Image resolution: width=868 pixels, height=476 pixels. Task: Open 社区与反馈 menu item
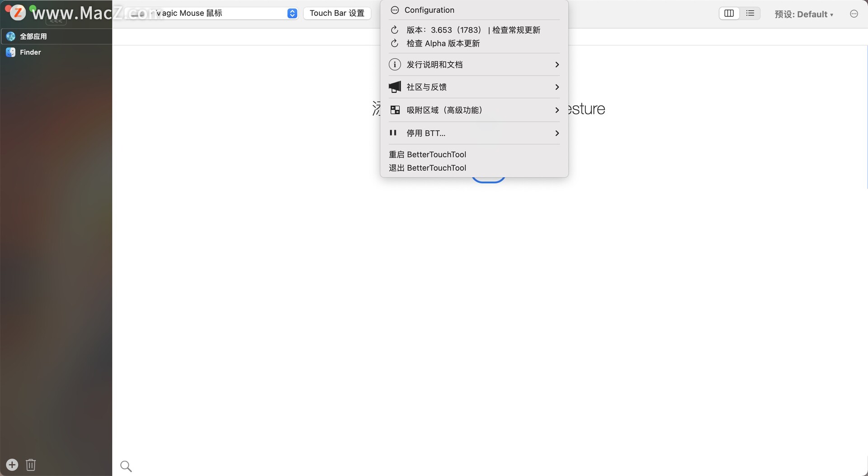pos(474,87)
